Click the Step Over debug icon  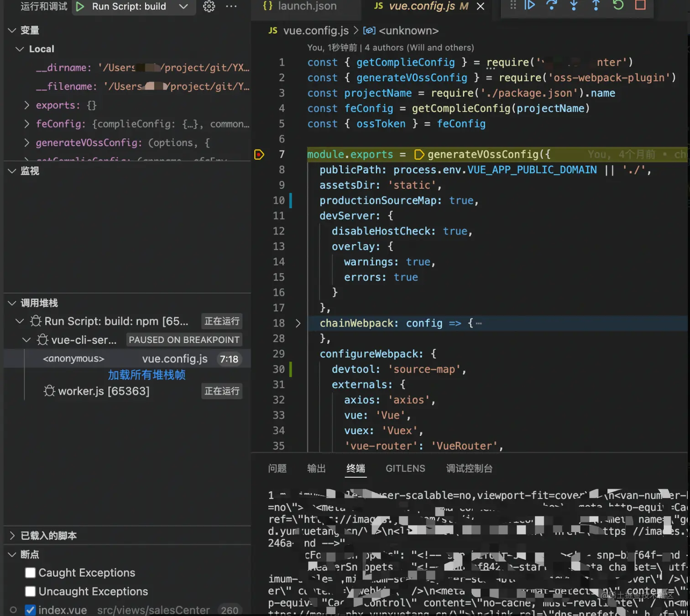pos(552,5)
